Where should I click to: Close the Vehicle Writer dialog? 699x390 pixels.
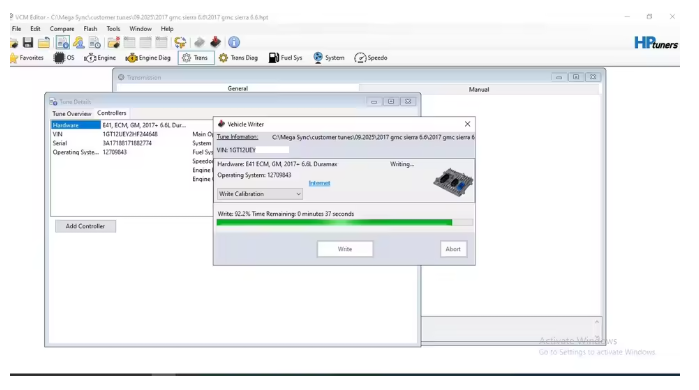[467, 124]
